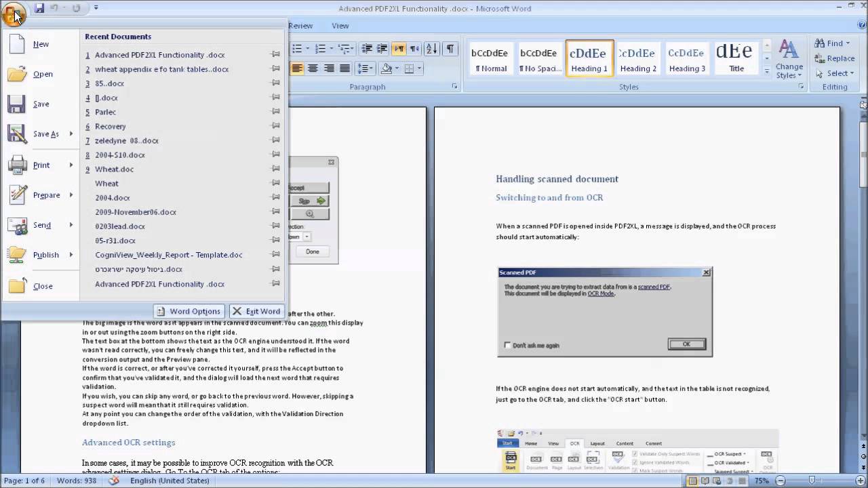Switch to Web Layout view
Screen dimensions: 868x488
718,481
